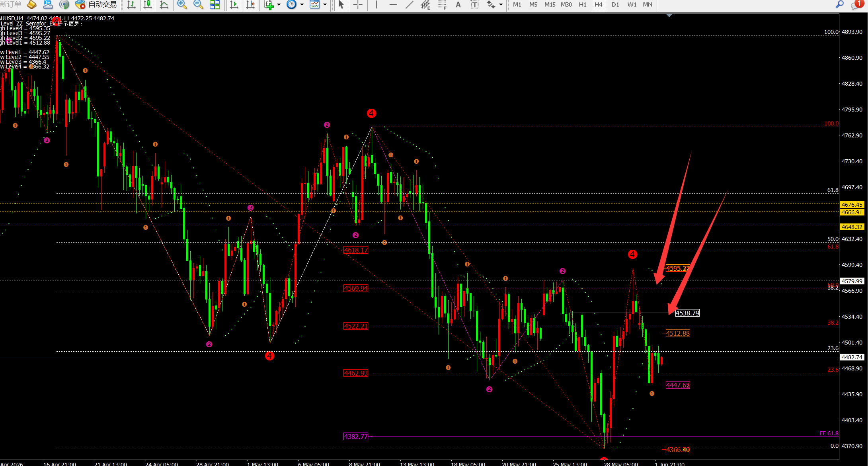
Task: Click the magenta 4382.77 price label
Action: click(x=356, y=437)
